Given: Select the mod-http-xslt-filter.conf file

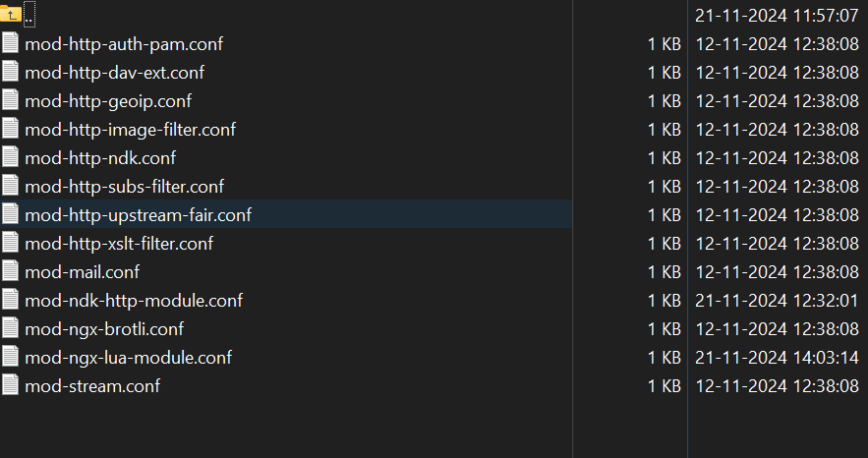Looking at the screenshot, I should click(x=119, y=244).
